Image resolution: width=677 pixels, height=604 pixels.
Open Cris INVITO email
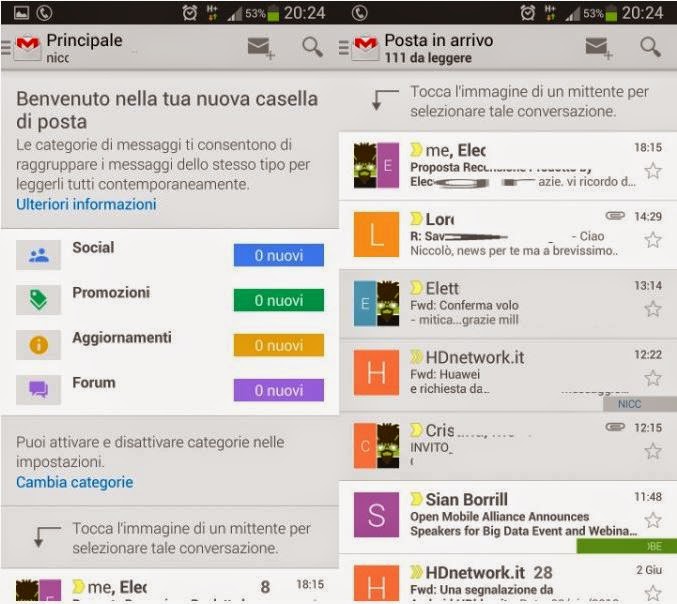tap(508, 446)
